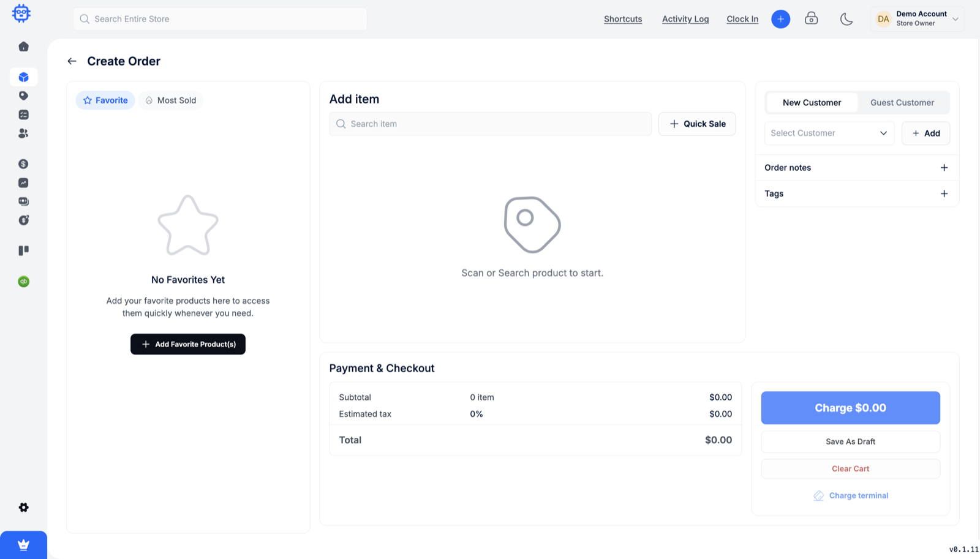Screen dimensions: 980x559
Task: Open the dollar coin sidebar icon
Action: [x=23, y=164]
